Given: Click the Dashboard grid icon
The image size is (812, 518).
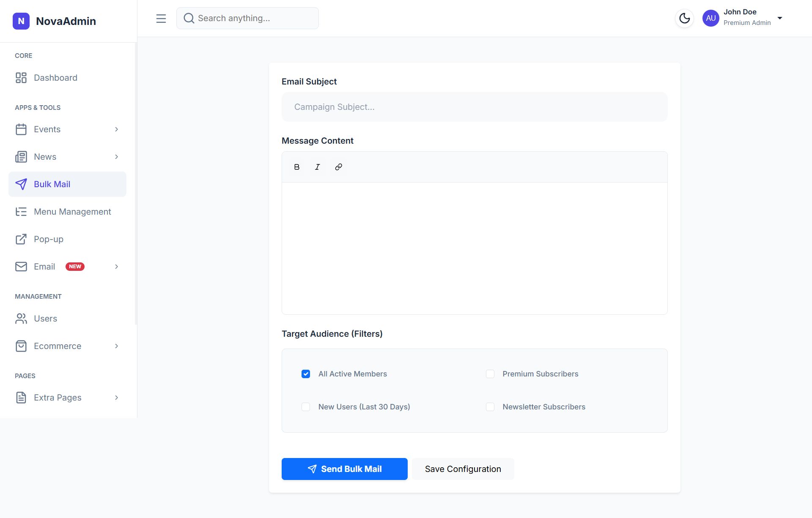Looking at the screenshot, I should (21, 78).
